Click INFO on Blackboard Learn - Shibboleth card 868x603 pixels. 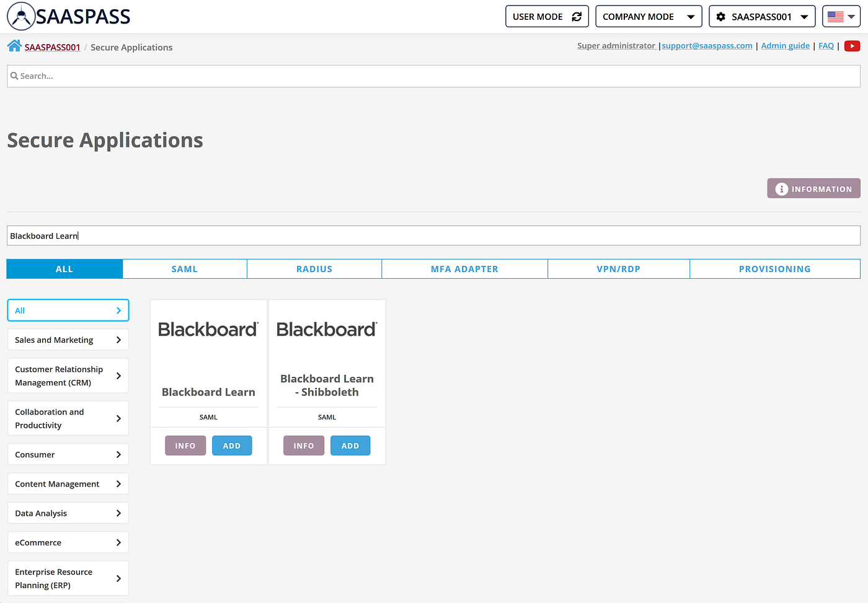(x=304, y=446)
